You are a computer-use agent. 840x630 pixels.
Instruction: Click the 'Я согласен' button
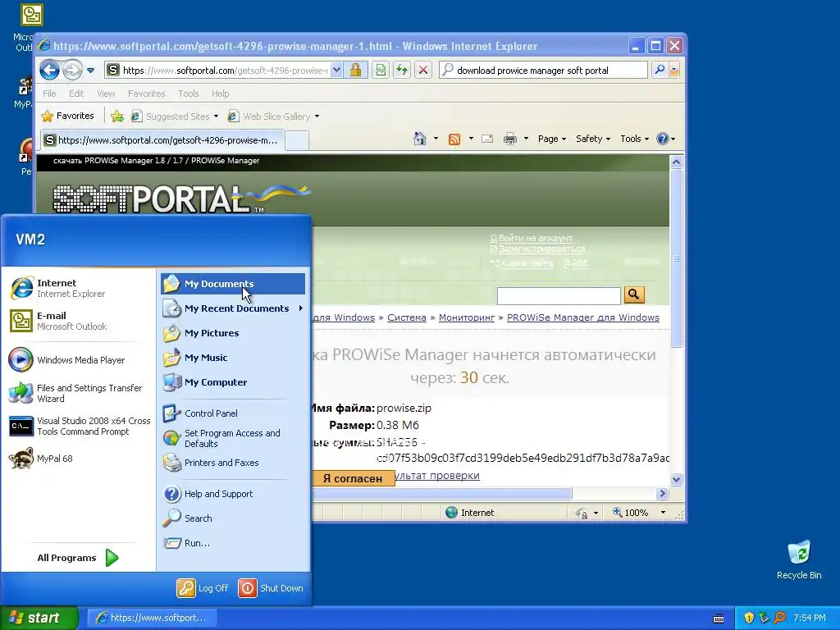(x=353, y=478)
